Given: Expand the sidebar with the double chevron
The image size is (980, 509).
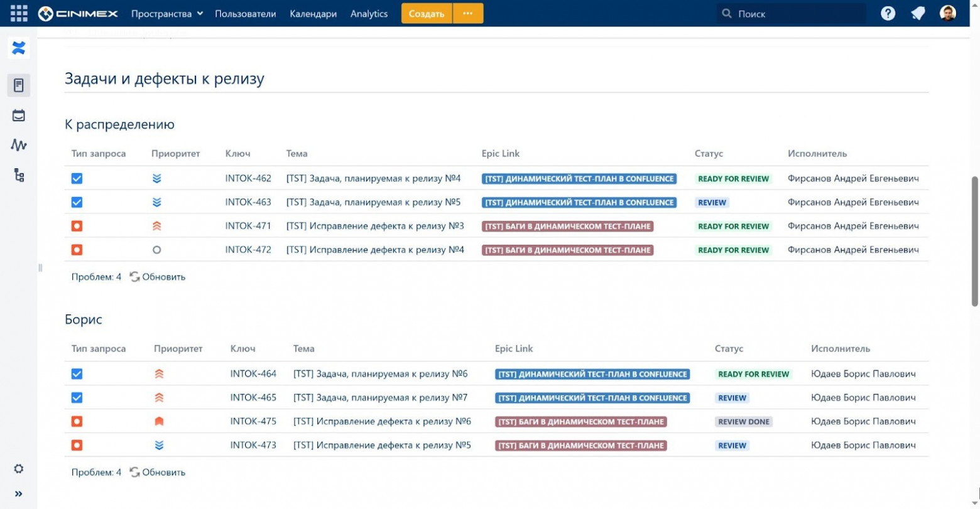Looking at the screenshot, I should [19, 494].
